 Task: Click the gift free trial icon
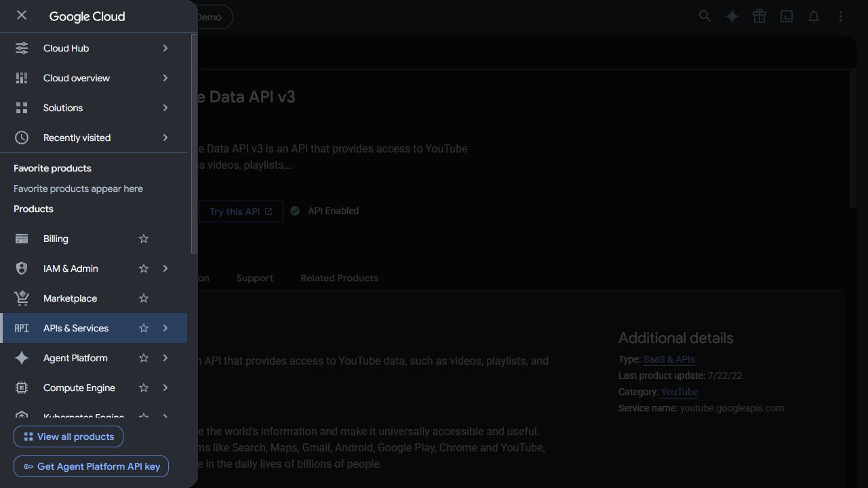759,16
